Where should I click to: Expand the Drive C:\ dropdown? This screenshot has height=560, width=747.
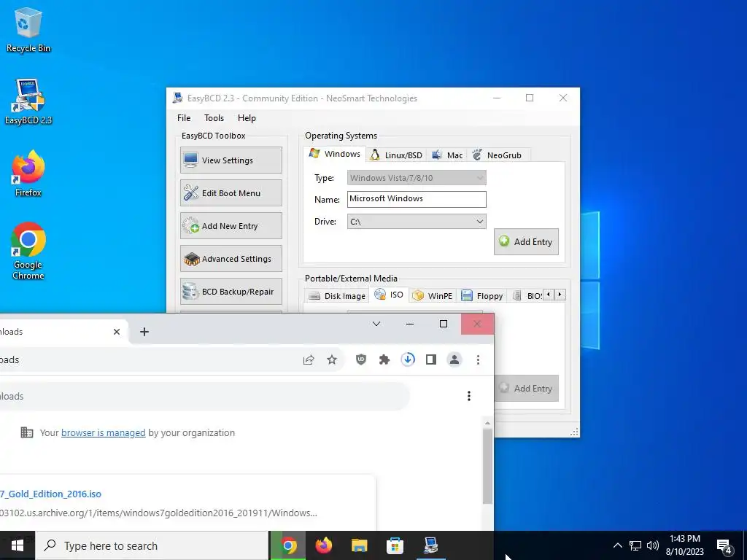(417, 222)
